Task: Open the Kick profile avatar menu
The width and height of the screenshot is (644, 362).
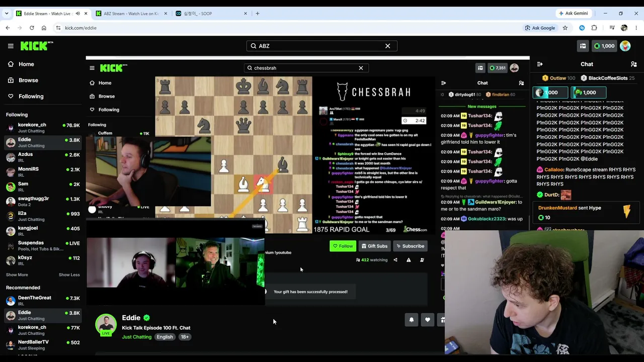Action: [x=625, y=46]
